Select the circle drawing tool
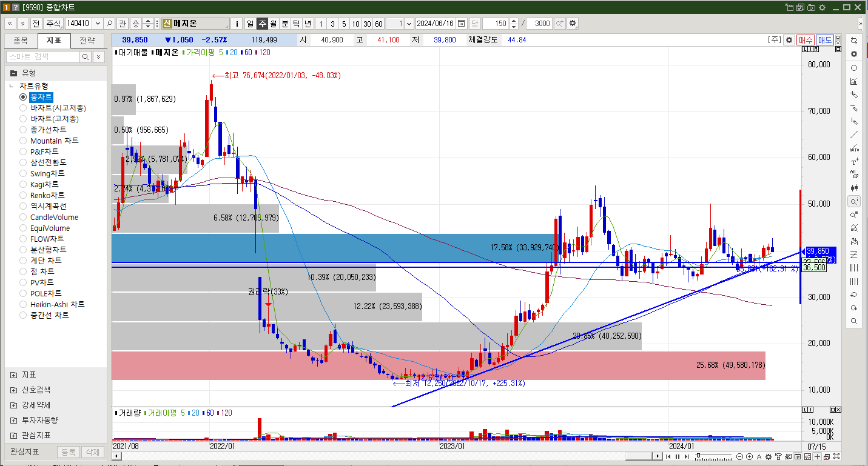The height and width of the screenshot is (466, 868). click(x=854, y=67)
